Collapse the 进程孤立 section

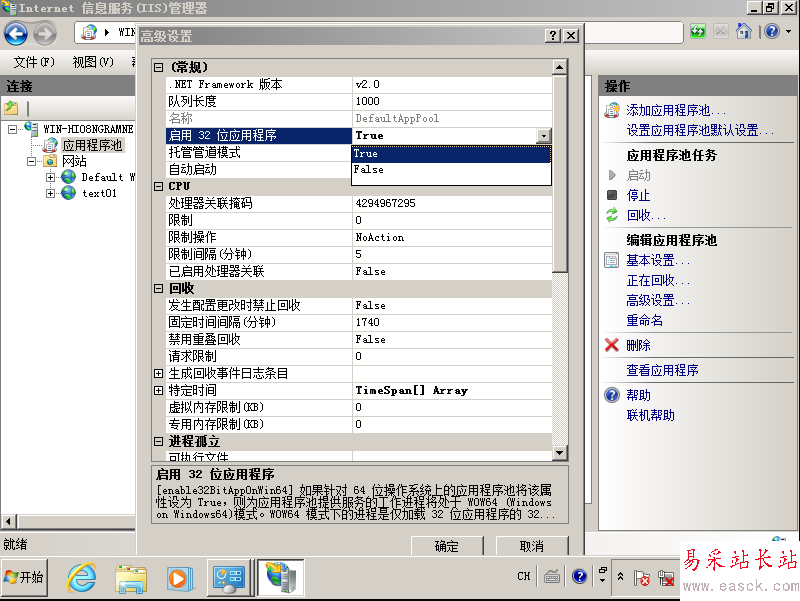pyautogui.click(x=159, y=441)
